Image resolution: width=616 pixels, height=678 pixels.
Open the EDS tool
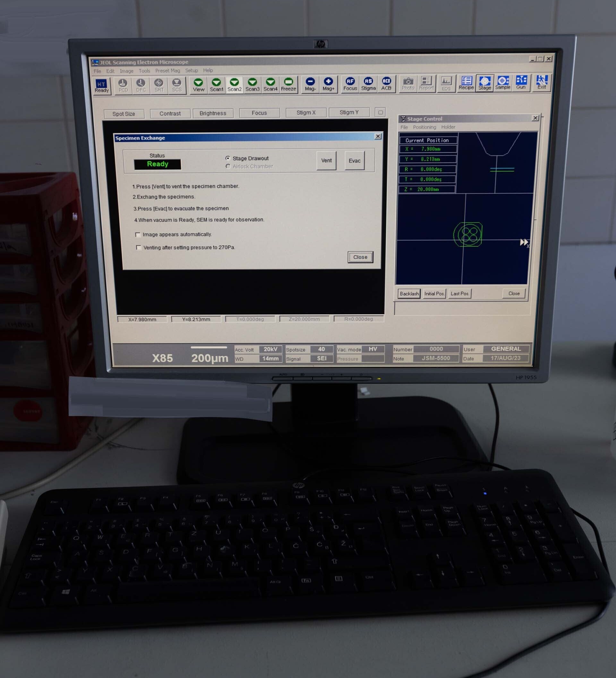[x=446, y=83]
